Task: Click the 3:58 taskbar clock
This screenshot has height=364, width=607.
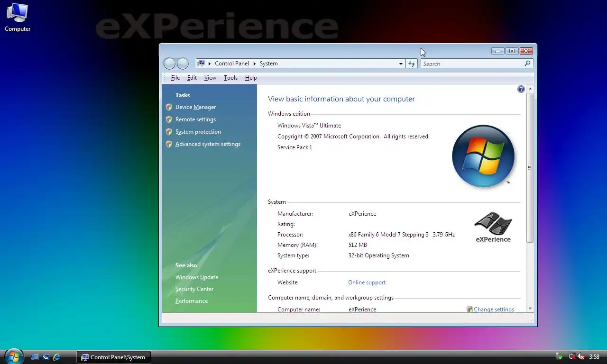Action: (594, 357)
